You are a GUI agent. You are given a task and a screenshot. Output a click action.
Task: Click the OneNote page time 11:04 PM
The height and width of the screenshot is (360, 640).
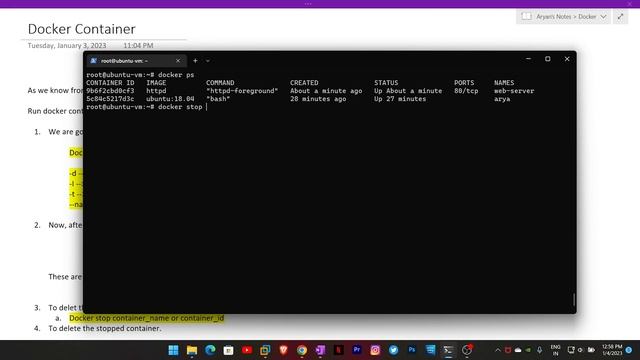pyautogui.click(x=138, y=46)
